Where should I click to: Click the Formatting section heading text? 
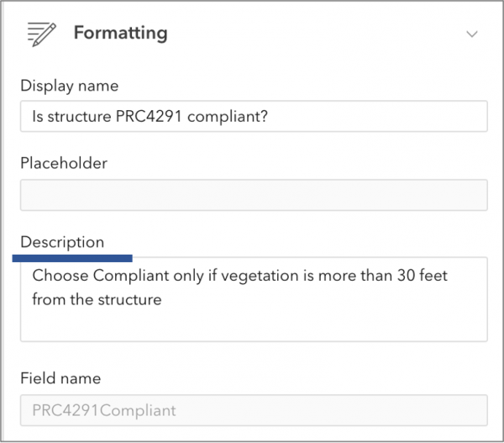click(120, 34)
